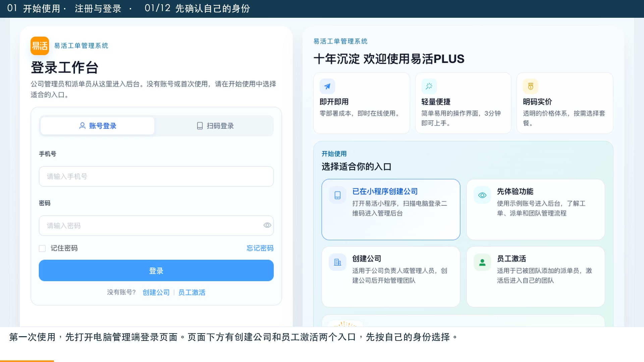
Task: Focus the 请输入手机号 input field
Action: click(x=156, y=176)
